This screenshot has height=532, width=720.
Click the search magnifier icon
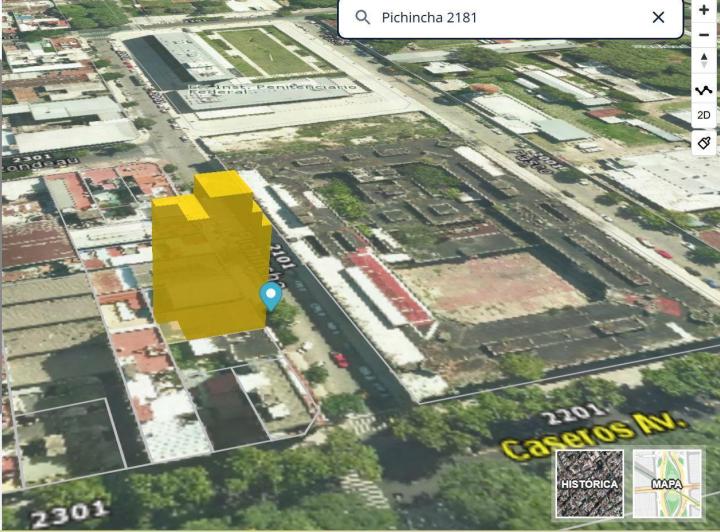(x=362, y=17)
